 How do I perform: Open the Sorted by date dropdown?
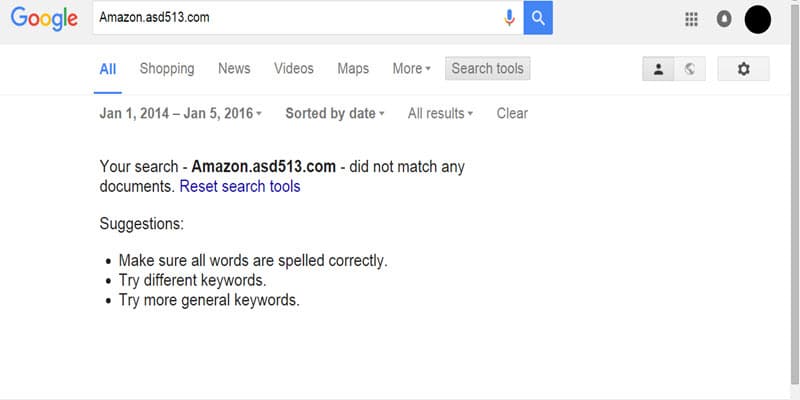[335, 113]
